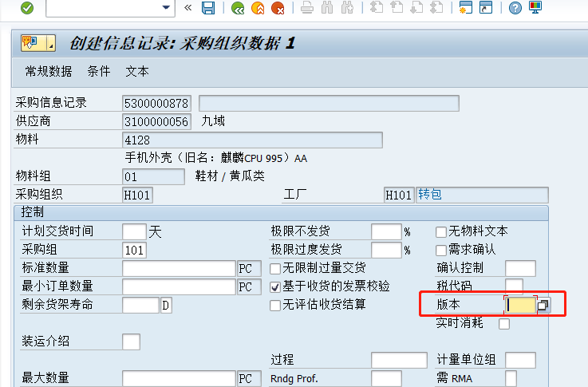Tick the 实时消耗 checkbox

[504, 324]
